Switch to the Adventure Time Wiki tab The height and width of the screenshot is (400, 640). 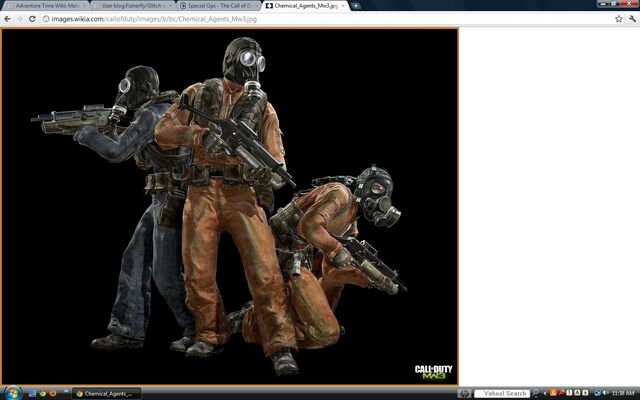(x=45, y=6)
